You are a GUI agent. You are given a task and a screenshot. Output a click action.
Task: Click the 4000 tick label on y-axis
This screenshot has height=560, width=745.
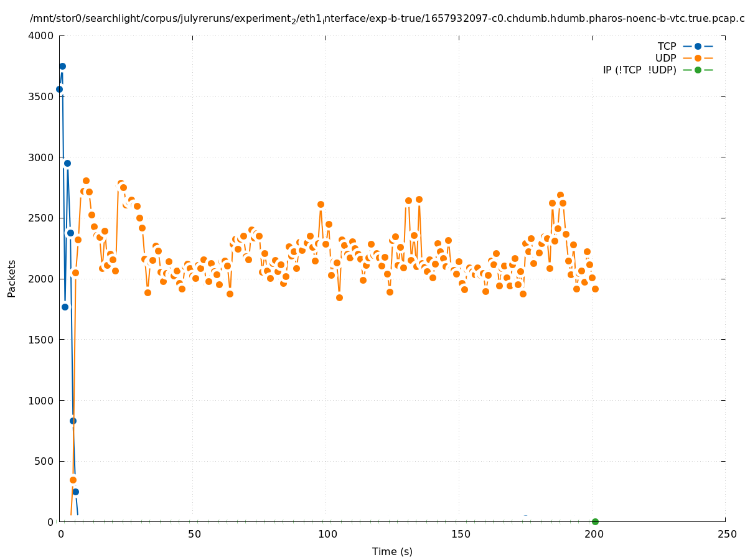click(x=42, y=35)
